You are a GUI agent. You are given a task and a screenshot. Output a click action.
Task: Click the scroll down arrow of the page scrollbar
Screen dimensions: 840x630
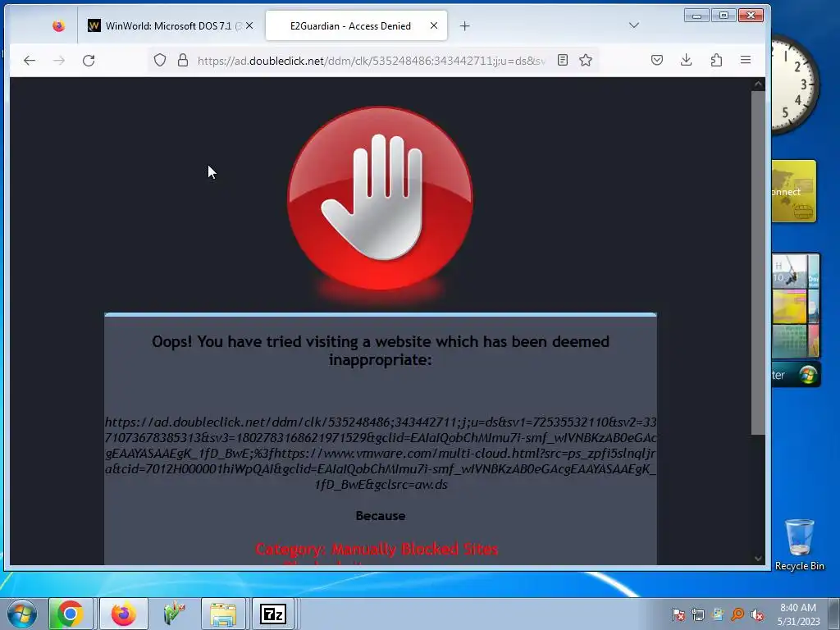758,558
